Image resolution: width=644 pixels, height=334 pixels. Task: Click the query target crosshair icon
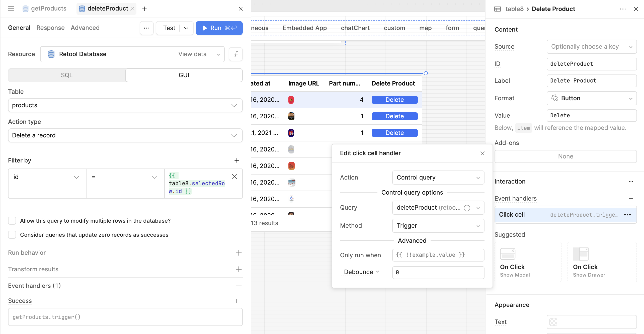click(467, 208)
